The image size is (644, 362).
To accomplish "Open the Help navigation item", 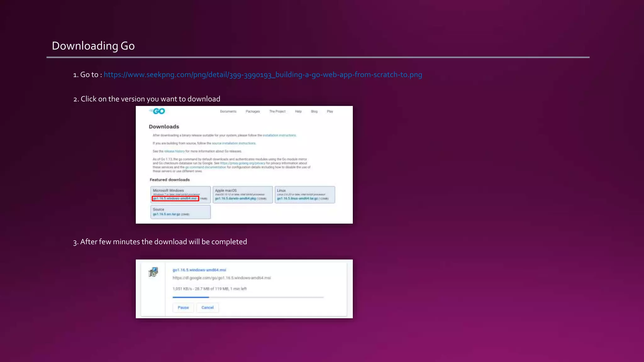I will coord(298,112).
